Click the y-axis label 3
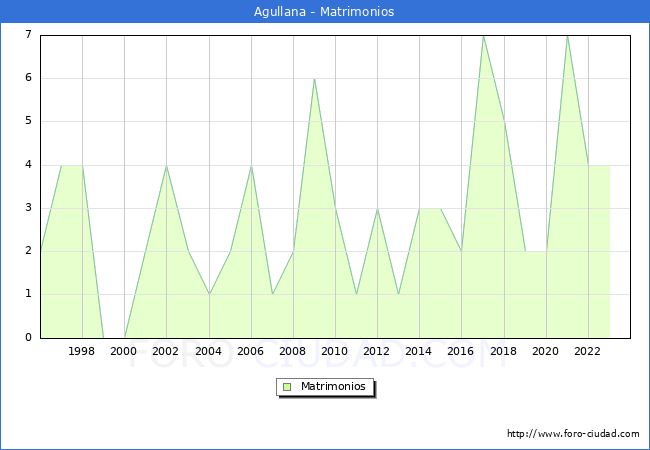 click(x=29, y=208)
